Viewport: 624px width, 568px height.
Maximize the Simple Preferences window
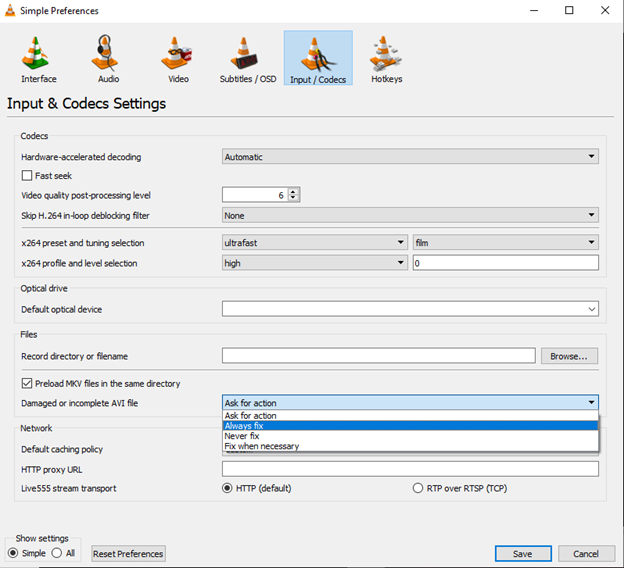[x=569, y=10]
